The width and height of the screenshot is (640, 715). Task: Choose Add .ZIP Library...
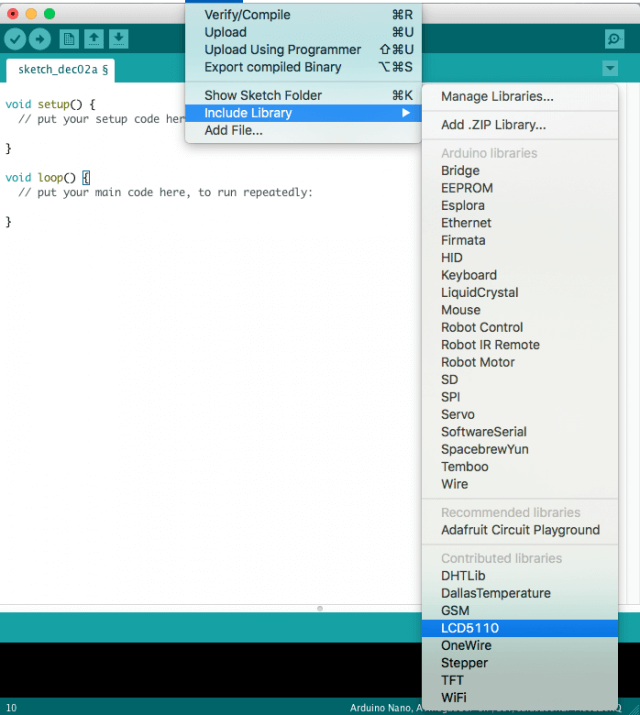(520, 125)
